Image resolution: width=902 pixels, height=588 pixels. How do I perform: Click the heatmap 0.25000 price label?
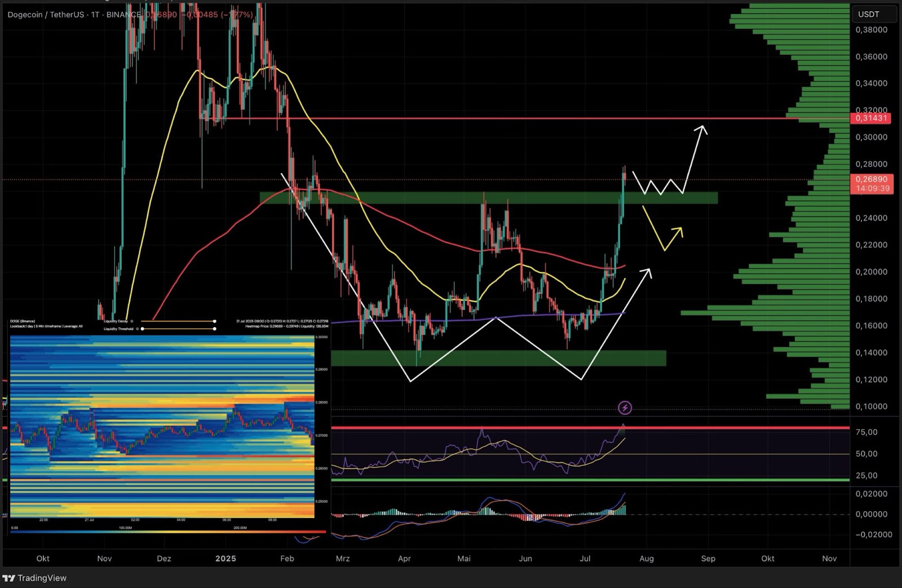tap(321, 501)
